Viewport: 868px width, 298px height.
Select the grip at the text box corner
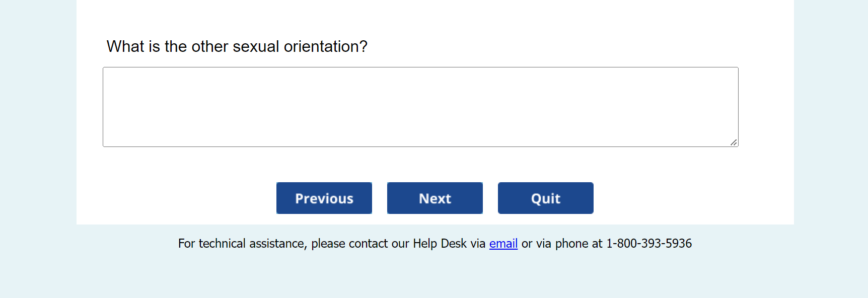(734, 143)
